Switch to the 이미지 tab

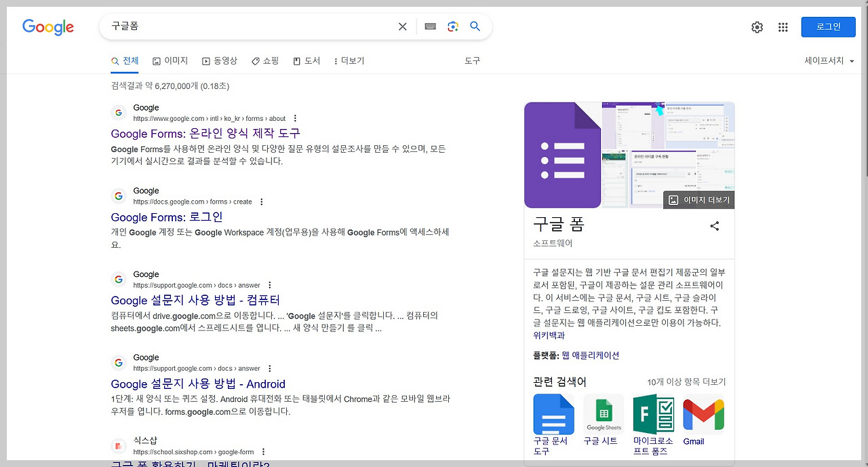170,61
